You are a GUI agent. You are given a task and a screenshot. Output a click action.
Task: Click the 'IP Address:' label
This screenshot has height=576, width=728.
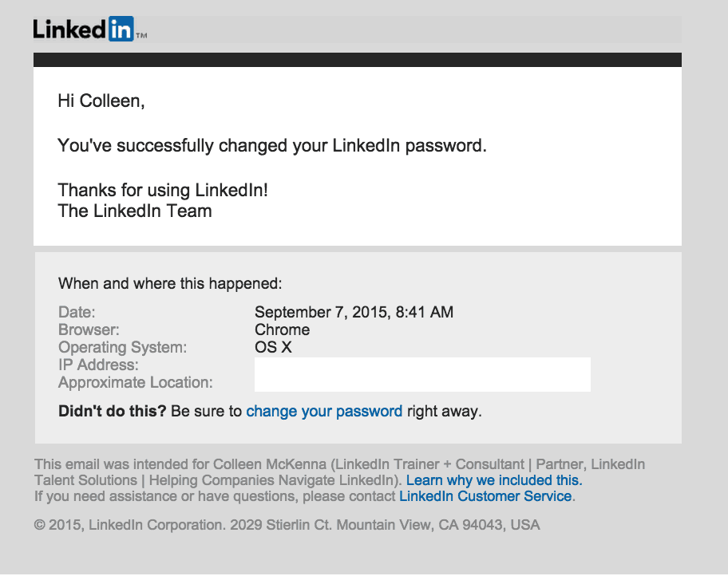98,365
